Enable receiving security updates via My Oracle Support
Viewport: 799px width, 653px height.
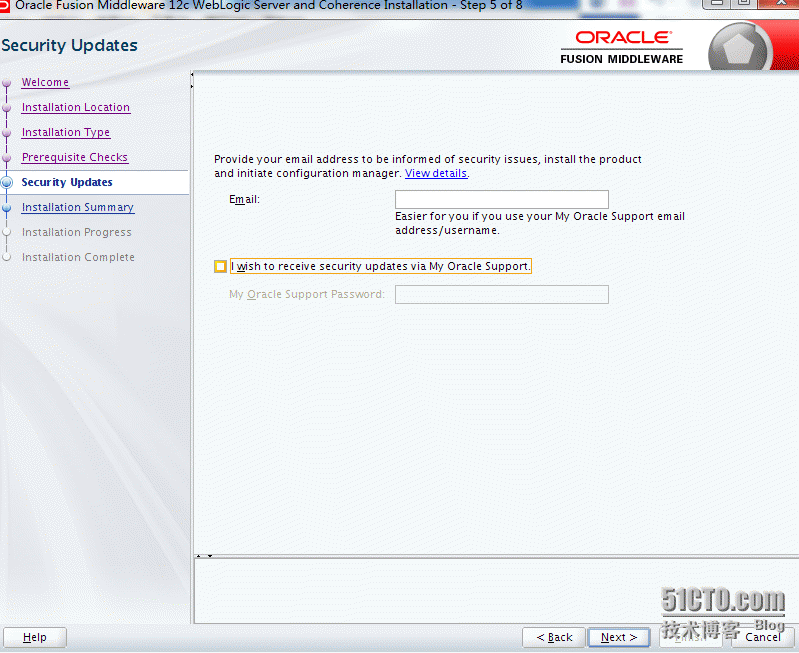click(x=220, y=266)
